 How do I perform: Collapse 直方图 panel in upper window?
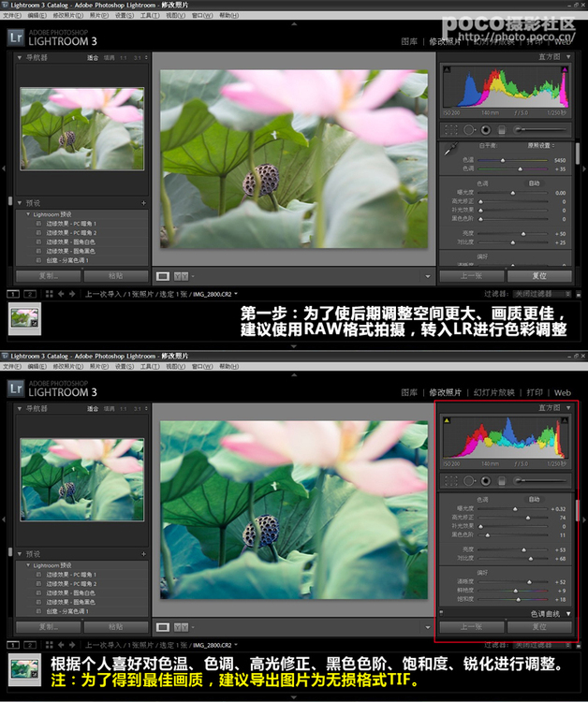[x=568, y=57]
